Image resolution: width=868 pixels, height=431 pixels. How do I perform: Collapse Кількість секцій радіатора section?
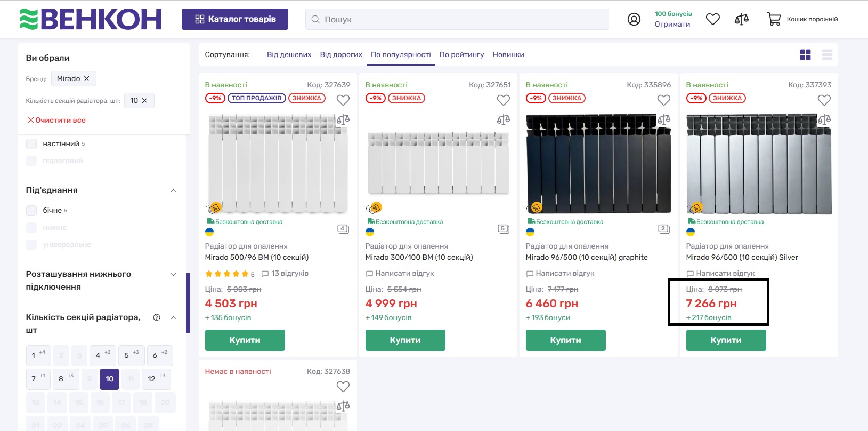173,317
